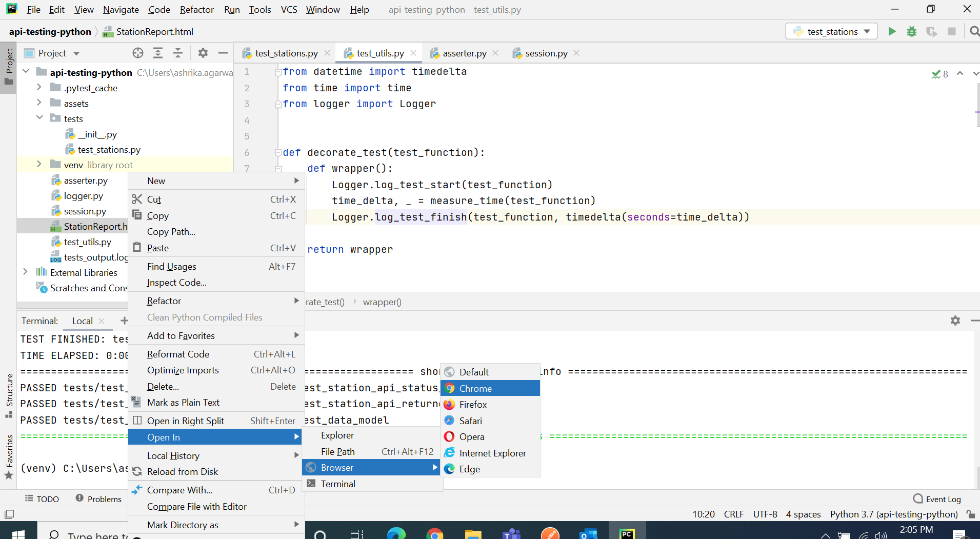Open the VCS menu
This screenshot has height=539, width=980.
289,9
